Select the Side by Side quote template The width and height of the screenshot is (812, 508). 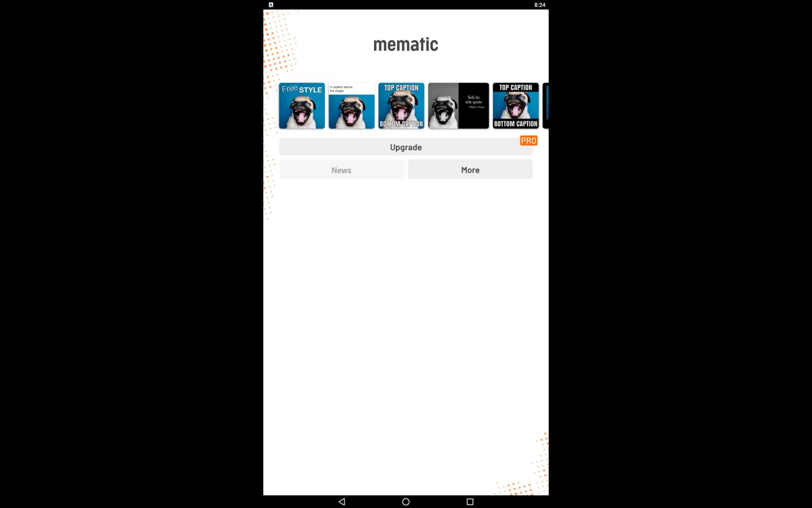[458, 105]
